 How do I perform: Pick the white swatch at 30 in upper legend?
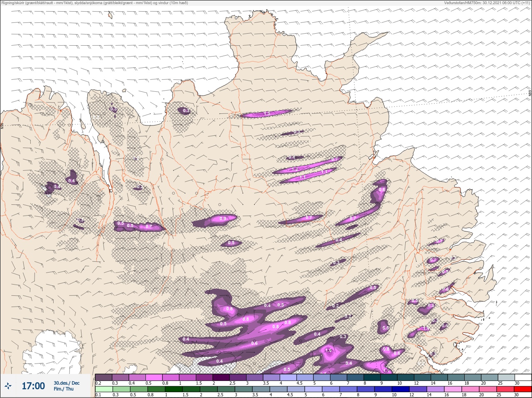click(x=523, y=377)
